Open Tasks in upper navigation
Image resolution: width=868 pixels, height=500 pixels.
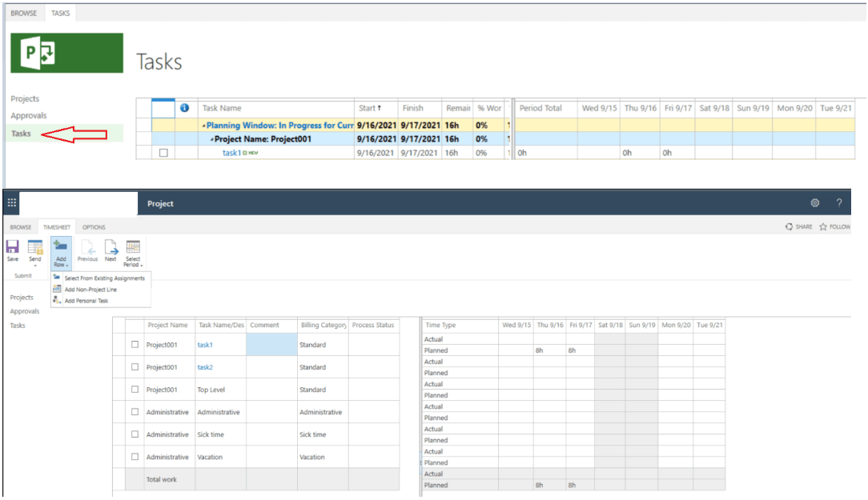[21, 134]
